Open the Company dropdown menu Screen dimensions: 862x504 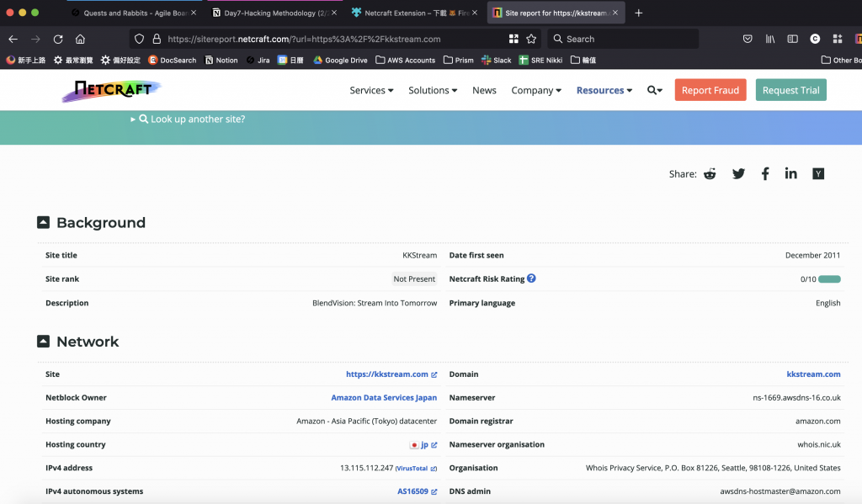pos(536,90)
